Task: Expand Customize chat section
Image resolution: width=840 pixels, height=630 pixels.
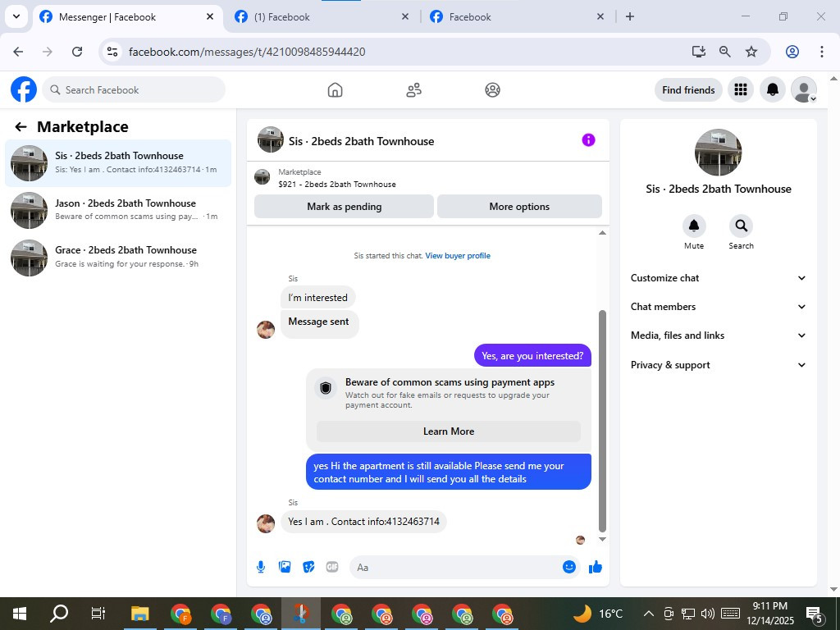Action: pyautogui.click(x=718, y=278)
